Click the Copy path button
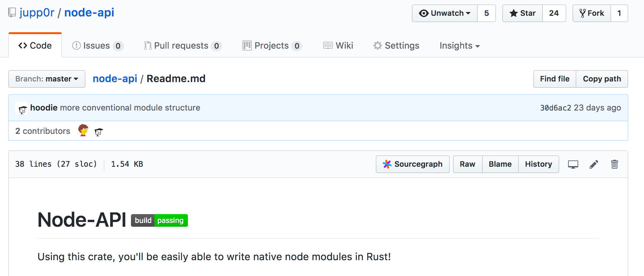644x276 pixels. (602, 79)
